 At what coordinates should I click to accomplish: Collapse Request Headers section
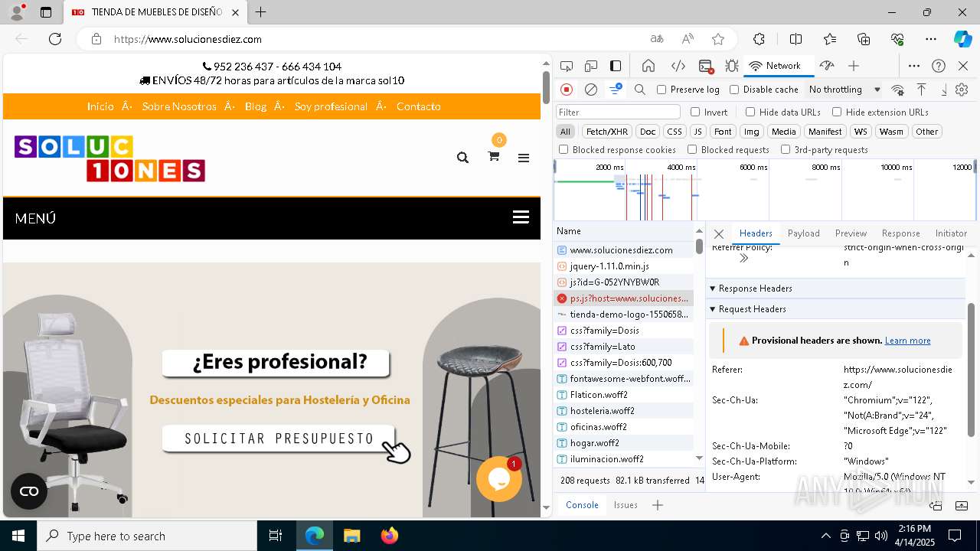835,309
